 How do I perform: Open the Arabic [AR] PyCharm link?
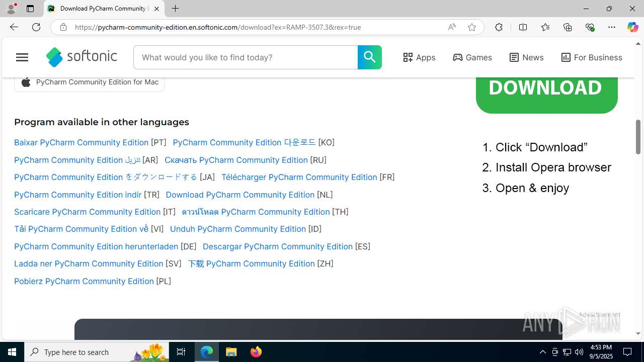coord(77,160)
